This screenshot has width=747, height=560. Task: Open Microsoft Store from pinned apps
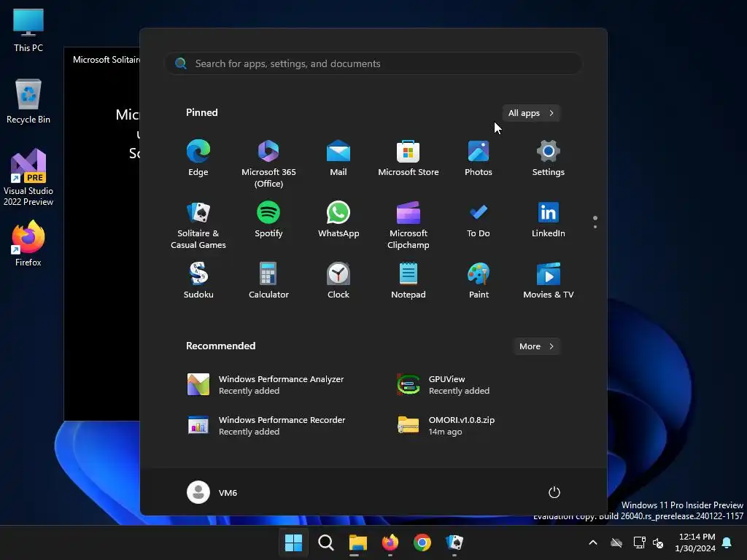409,158
